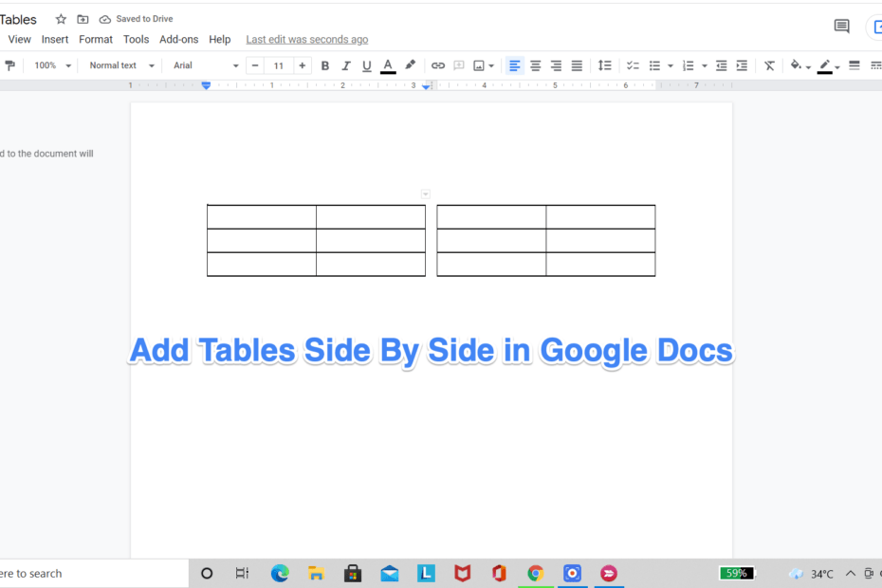The width and height of the screenshot is (882, 588).
Task: Toggle Underline formatting
Action: [366, 65]
